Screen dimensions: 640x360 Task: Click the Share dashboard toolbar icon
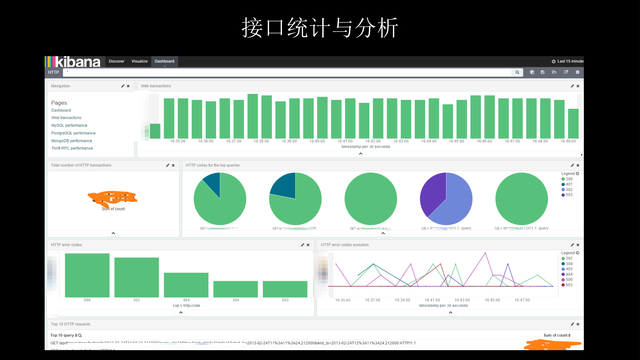[566, 72]
